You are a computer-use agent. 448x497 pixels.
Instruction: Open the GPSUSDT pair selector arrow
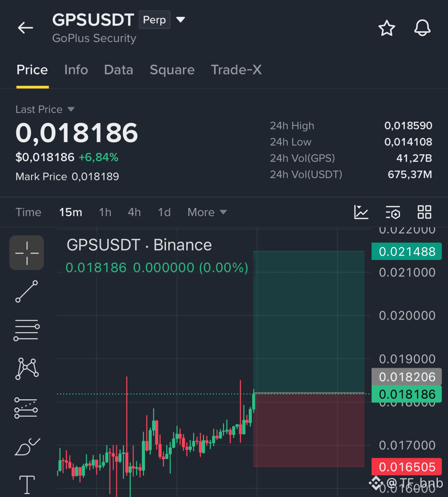(181, 19)
